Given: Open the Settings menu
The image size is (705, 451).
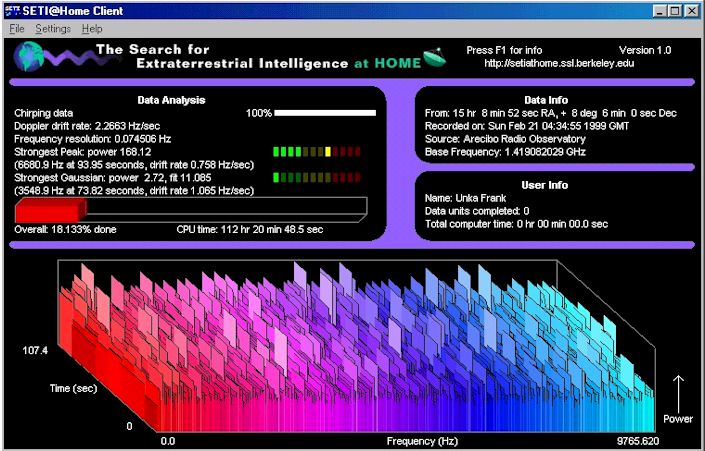Looking at the screenshot, I should click(x=53, y=29).
